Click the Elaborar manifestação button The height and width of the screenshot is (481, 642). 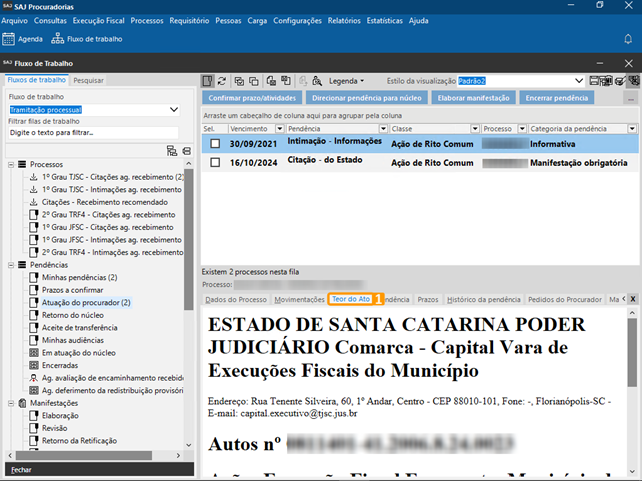coord(472,98)
